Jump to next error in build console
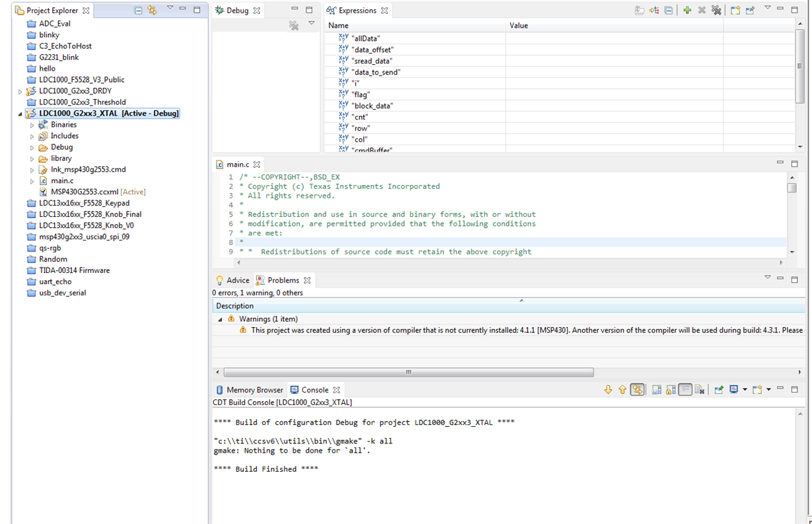The image size is (812, 524). point(608,390)
